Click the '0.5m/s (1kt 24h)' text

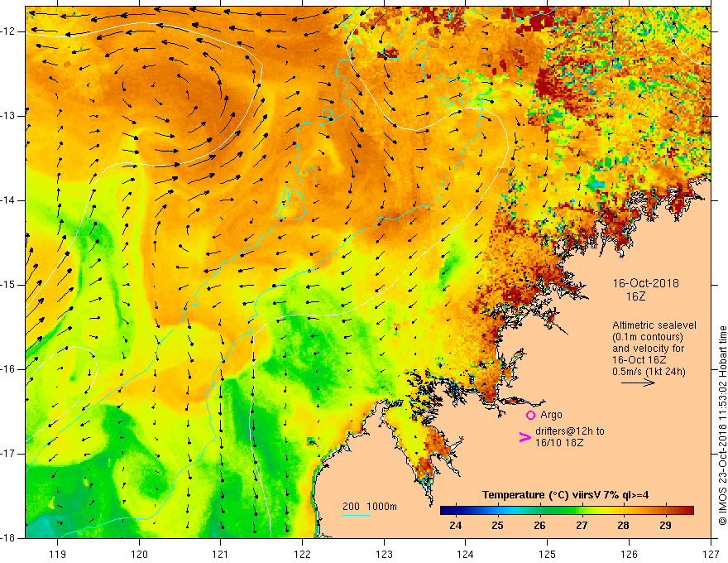click(649, 371)
